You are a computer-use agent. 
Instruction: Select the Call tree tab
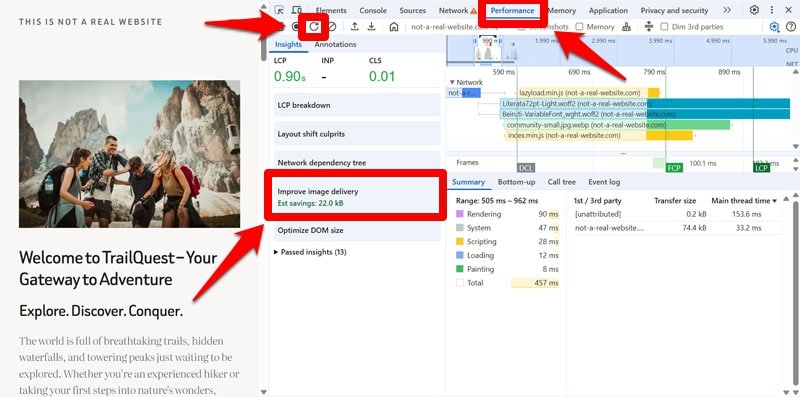(x=561, y=182)
